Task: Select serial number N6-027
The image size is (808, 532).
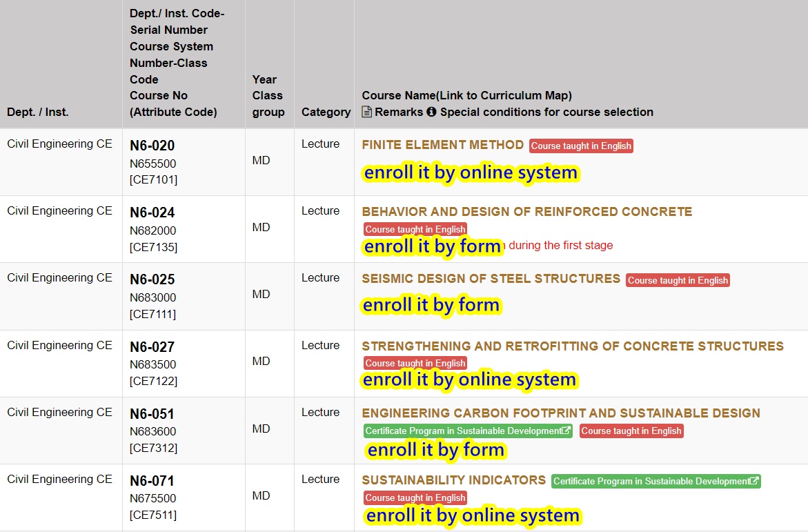Action: click(152, 347)
